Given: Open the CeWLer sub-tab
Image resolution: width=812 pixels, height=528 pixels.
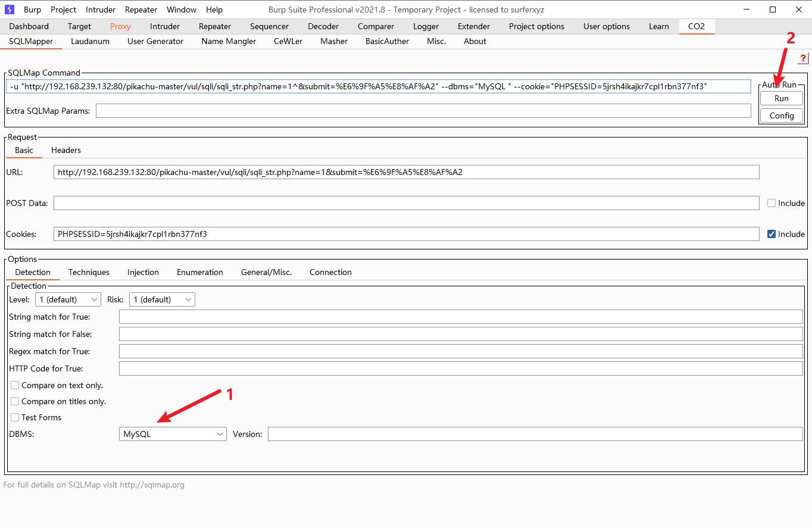Looking at the screenshot, I should pyautogui.click(x=288, y=41).
